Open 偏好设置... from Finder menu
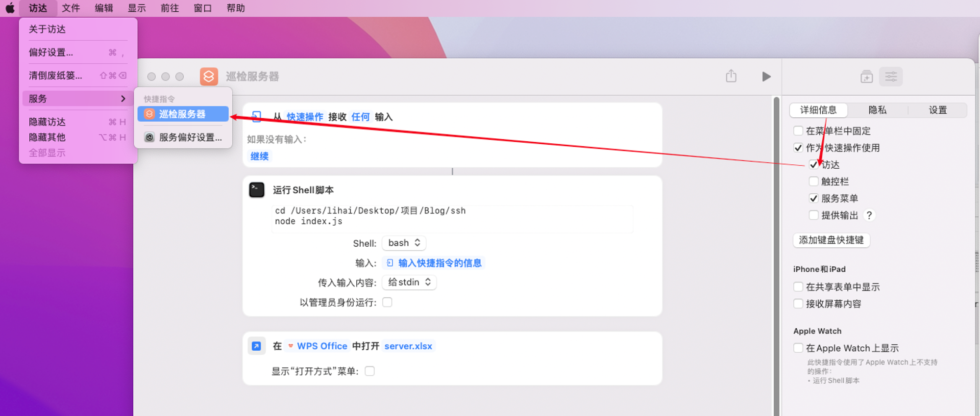 pyautogui.click(x=77, y=52)
